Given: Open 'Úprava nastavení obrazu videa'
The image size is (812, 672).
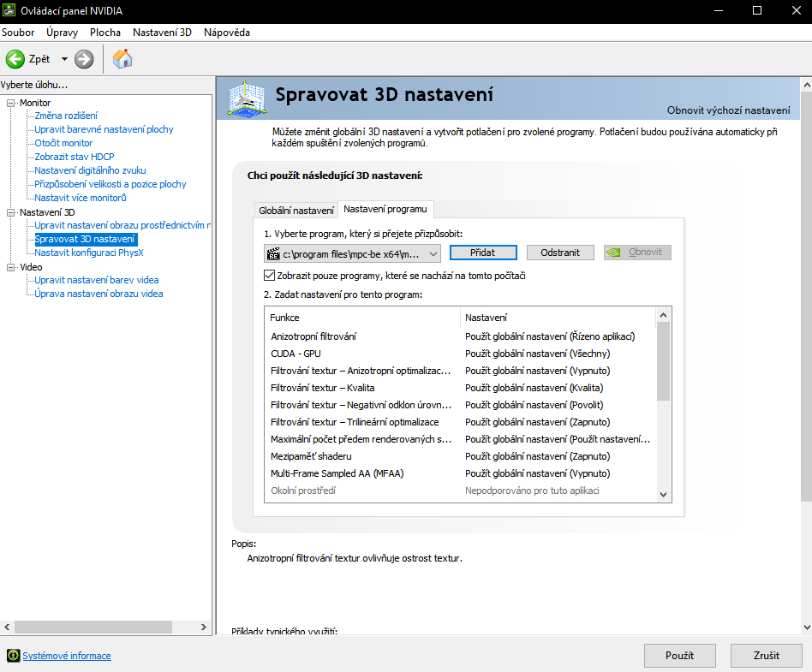Looking at the screenshot, I should (x=99, y=294).
